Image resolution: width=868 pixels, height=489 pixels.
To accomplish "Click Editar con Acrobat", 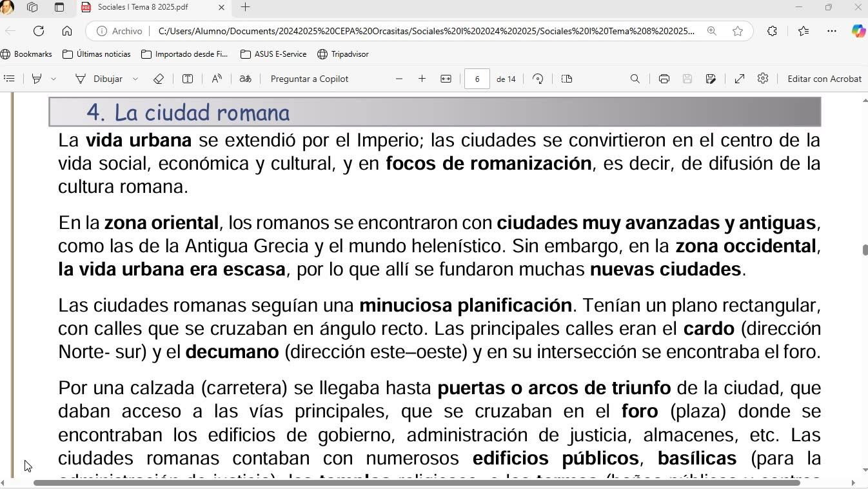I will pos(824,79).
